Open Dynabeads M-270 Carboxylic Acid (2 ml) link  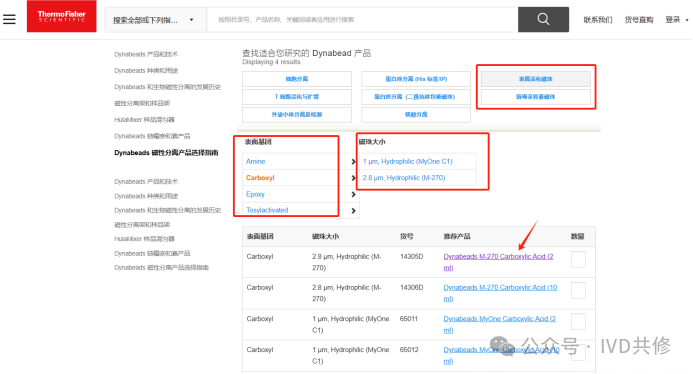coord(498,262)
